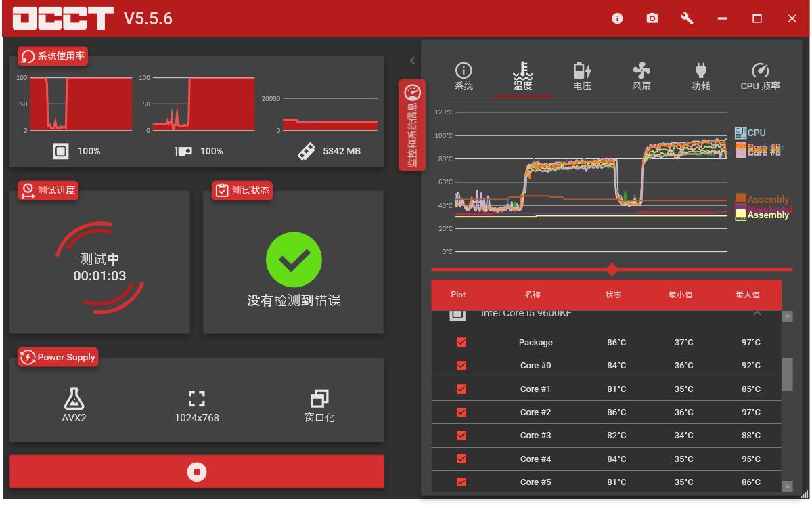Switch to the 风扇 (Fan) tab
Screen dimensions: 812x508
click(641, 77)
